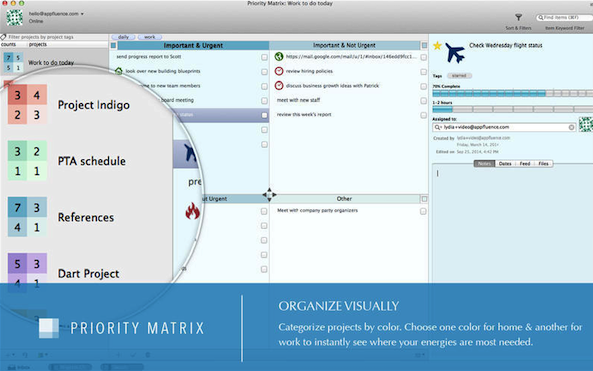Select the Meet with company party organizers task
Image resolution: width=593 pixels, height=371 pixels.
317,211
